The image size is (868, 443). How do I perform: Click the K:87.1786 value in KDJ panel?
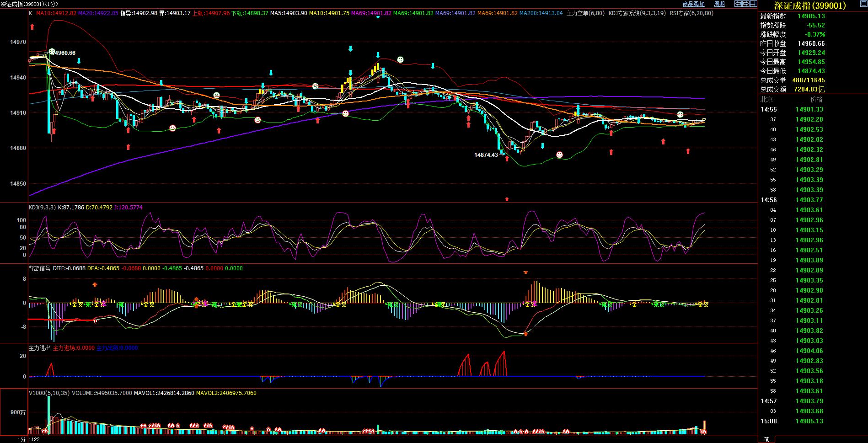71,208
